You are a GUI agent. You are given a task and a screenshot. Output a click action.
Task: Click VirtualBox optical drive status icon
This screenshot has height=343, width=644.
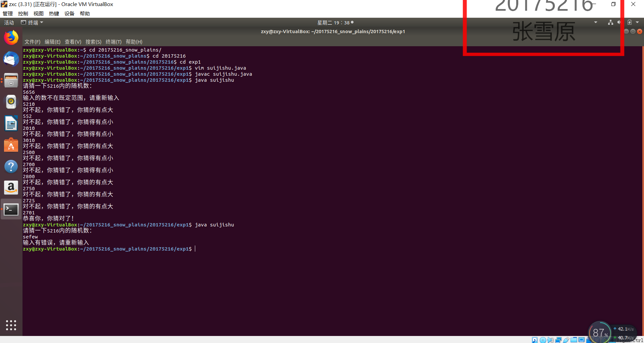click(x=543, y=340)
